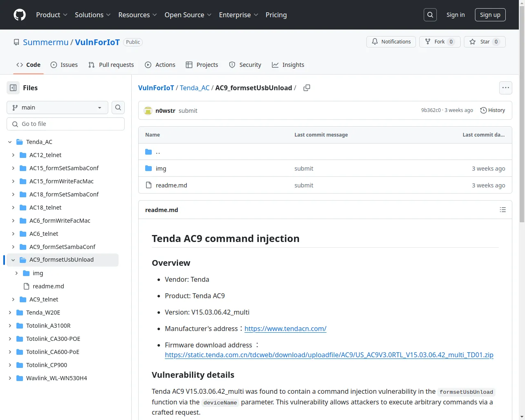Go to the Pricing page
The image size is (525, 420).
pyautogui.click(x=276, y=15)
